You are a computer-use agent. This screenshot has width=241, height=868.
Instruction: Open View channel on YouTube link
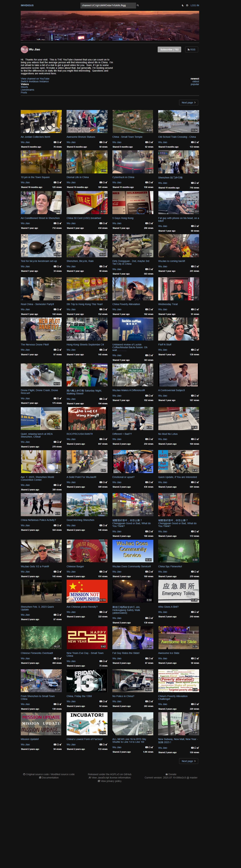35,78
